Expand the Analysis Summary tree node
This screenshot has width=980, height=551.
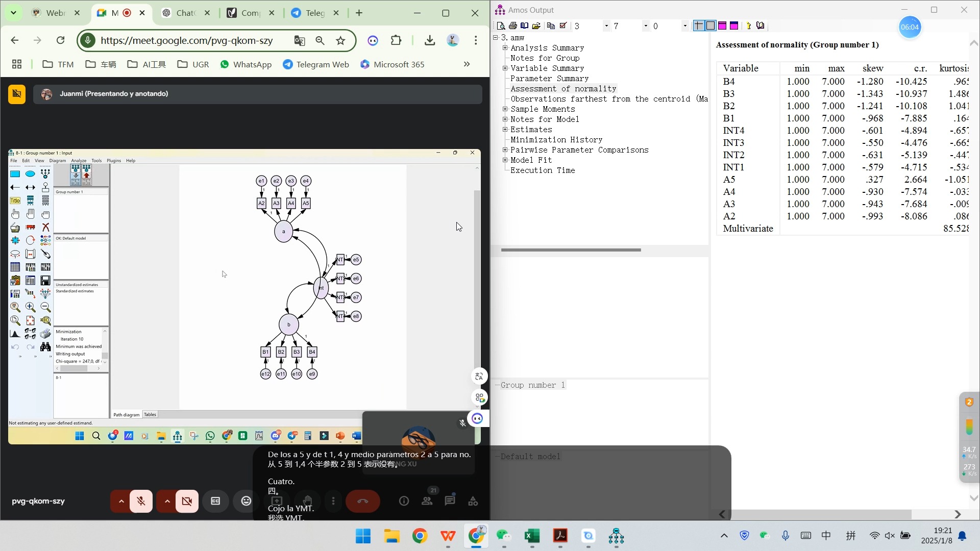coord(505,48)
